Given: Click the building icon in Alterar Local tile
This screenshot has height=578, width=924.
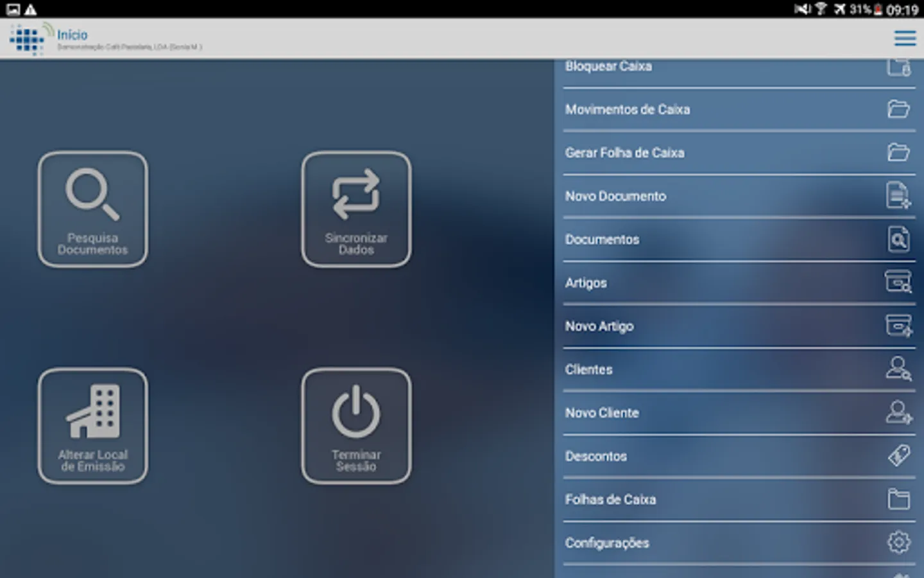Looking at the screenshot, I should pos(93,411).
